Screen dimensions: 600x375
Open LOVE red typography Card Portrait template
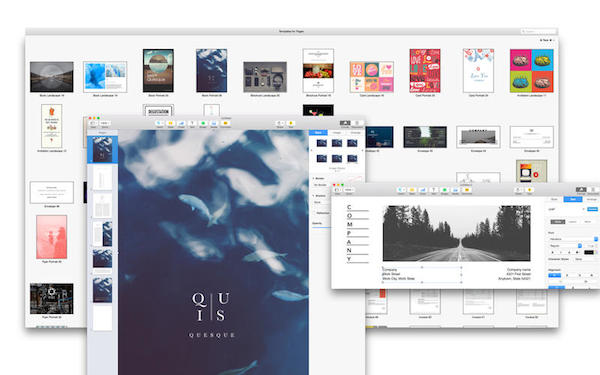(x=425, y=71)
